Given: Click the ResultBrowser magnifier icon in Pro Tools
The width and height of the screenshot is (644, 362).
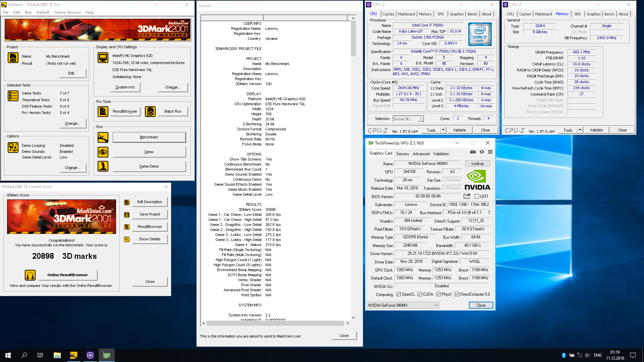Looking at the screenshot, I should (x=103, y=112).
